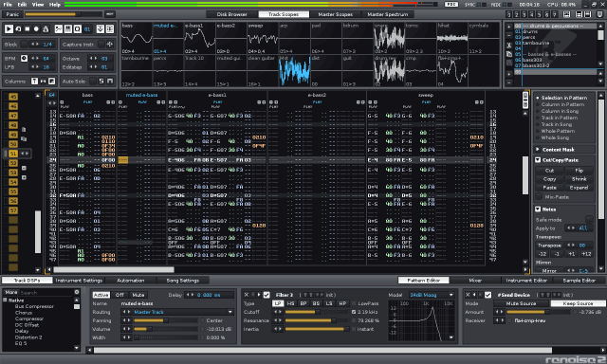607x364 pixels.
Task: Select view preset 4
Action: tap(531, 14)
